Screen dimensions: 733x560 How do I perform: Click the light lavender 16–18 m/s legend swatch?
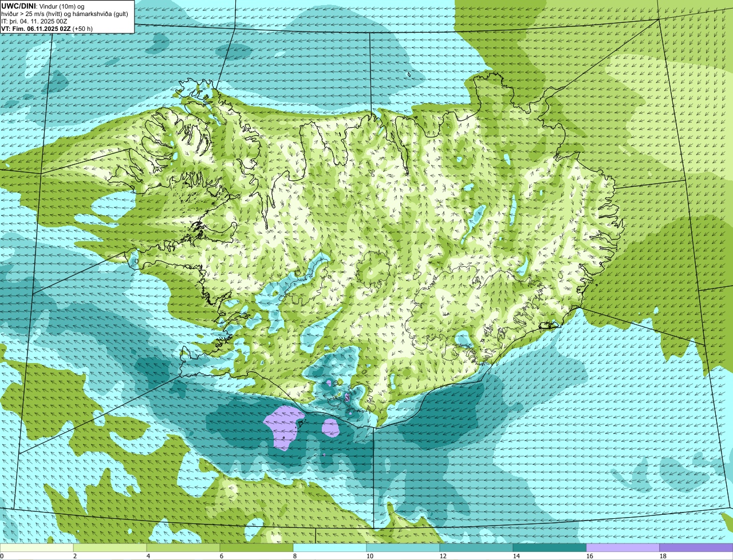(623, 548)
